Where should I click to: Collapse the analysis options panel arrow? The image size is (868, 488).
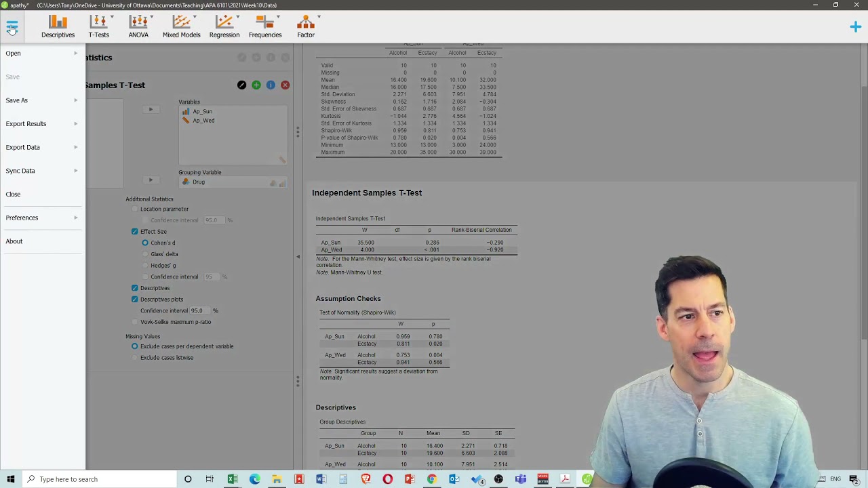[298, 257]
